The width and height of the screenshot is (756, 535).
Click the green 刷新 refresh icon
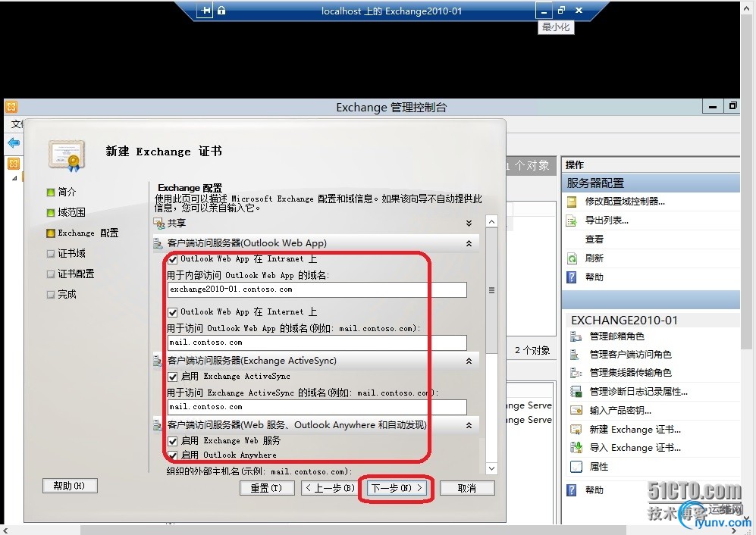tap(572, 258)
